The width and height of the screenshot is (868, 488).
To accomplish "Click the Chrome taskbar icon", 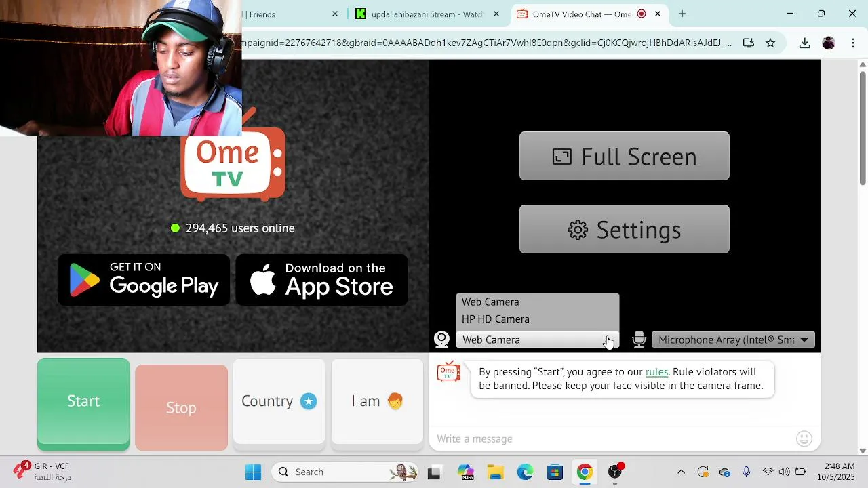I will pyautogui.click(x=585, y=472).
